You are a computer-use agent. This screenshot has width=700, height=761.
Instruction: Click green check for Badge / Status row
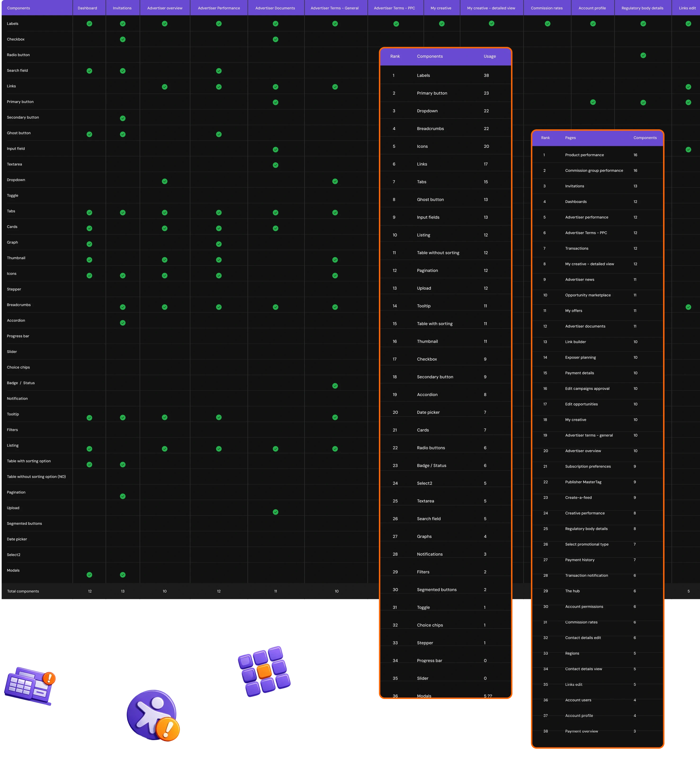pyautogui.click(x=335, y=386)
